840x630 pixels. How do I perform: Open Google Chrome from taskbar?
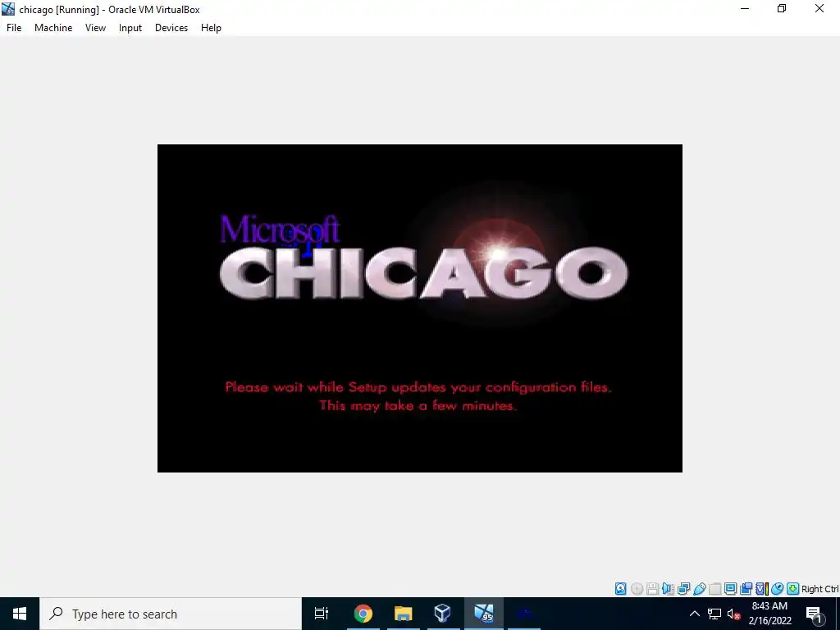(363, 614)
